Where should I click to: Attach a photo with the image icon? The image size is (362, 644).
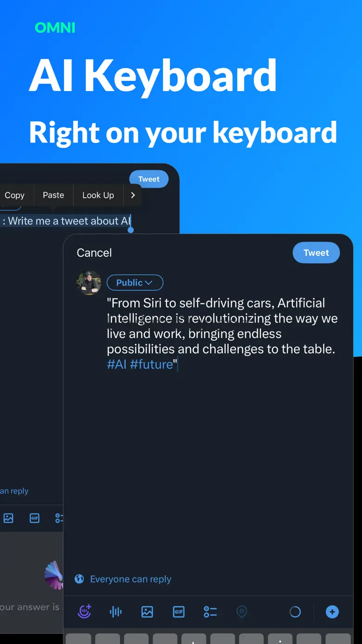tap(147, 612)
